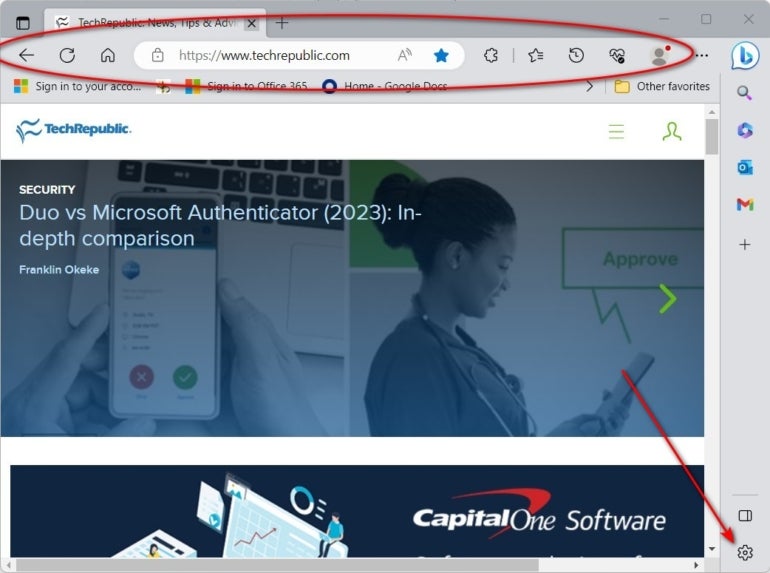
Task: Go to the home page
Action: tap(108, 55)
